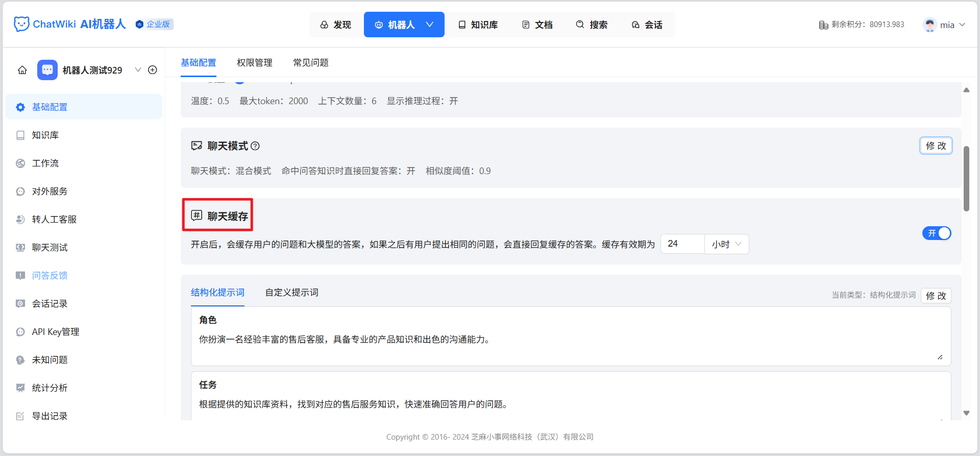The width and height of the screenshot is (980, 456).
Task: Click the ChatWiki logo icon
Action: [21, 24]
